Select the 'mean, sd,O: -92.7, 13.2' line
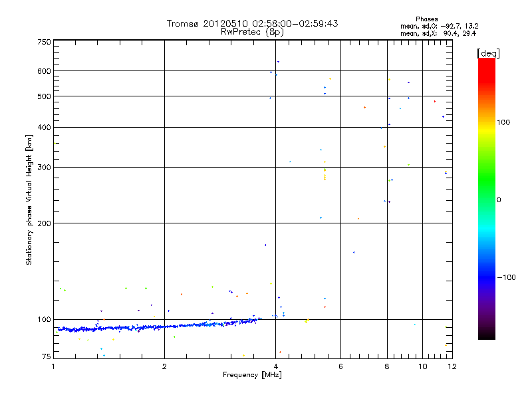 [x=440, y=26]
